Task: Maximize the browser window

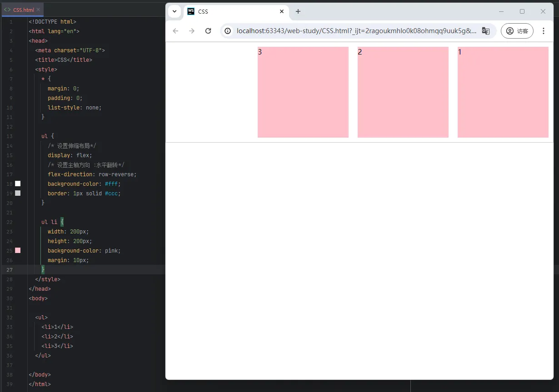Action: tap(522, 11)
